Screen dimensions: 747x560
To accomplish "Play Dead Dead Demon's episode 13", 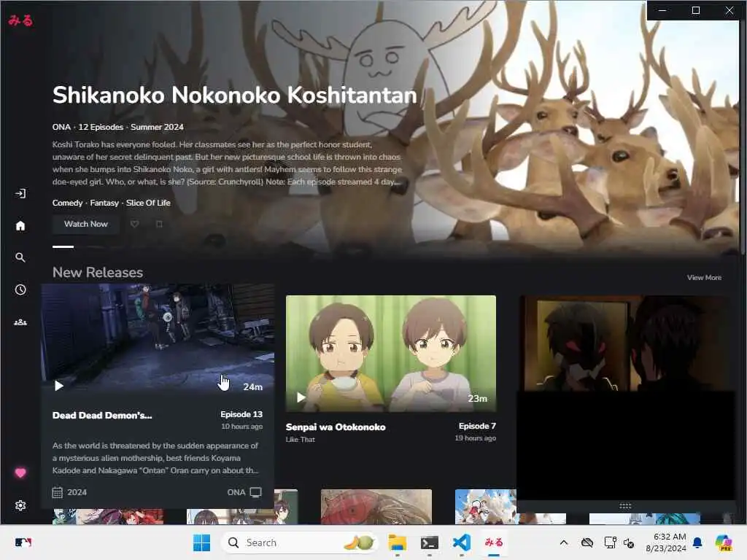I will pyautogui.click(x=58, y=386).
